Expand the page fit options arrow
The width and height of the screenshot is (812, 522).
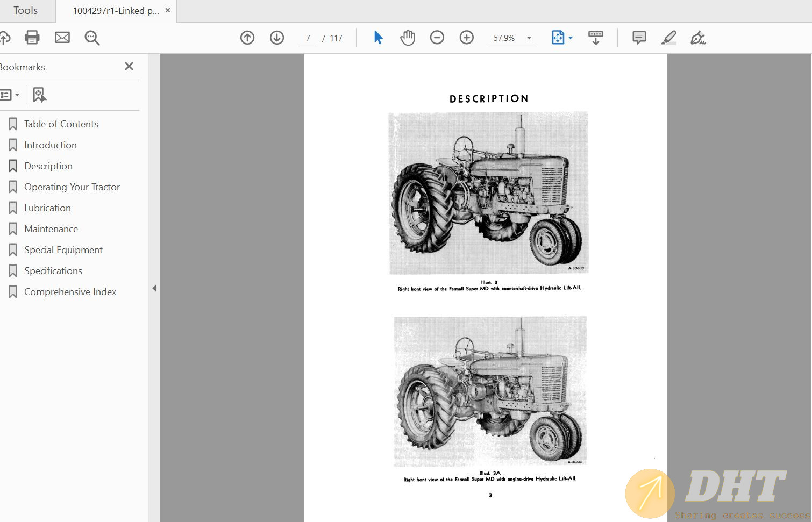(571, 38)
